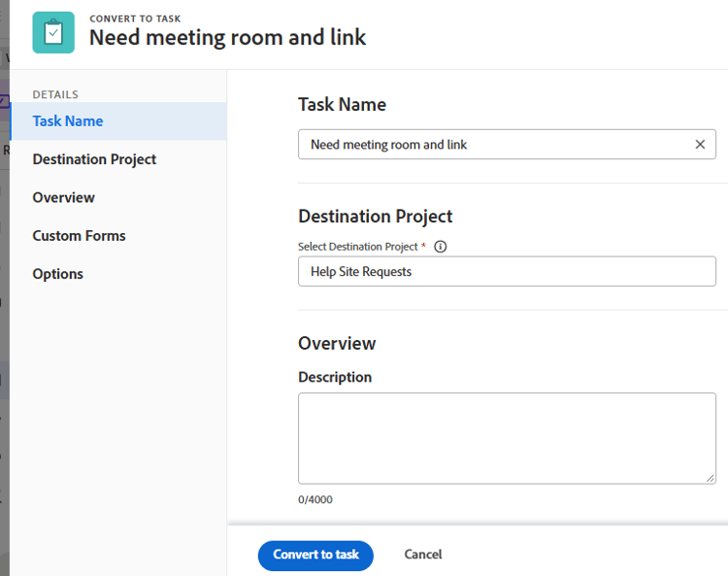Clear the Task Name field with X

[700, 145]
